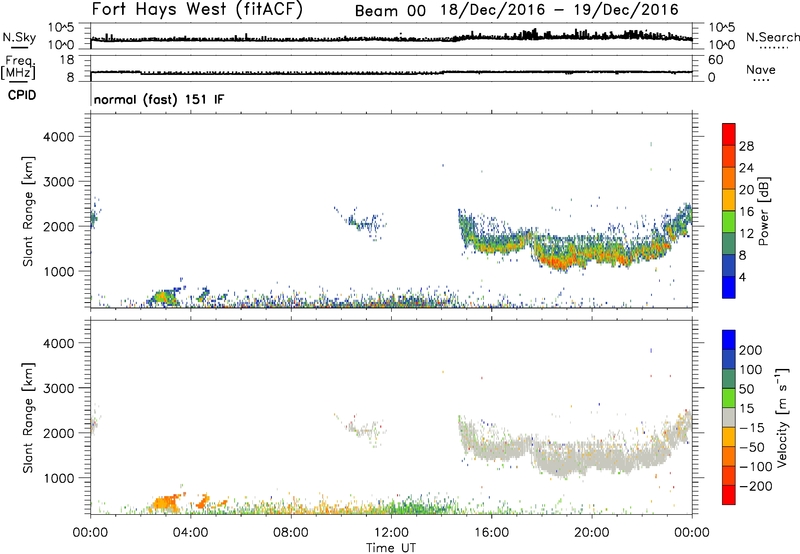Screen dimensions: 800x554
Task: Select the "N.Search" legend label
Action: (x=772, y=37)
